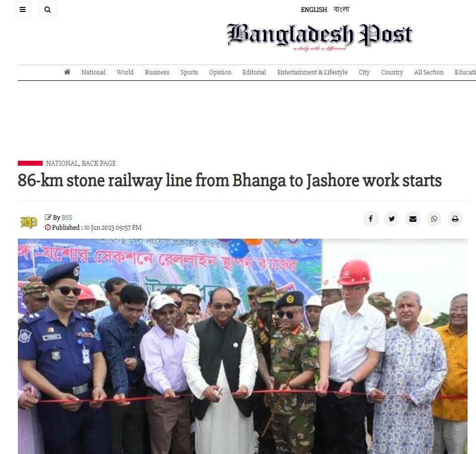Screen dimensions: 476x454
Task: Open the ribbon-cutting article photo
Action: click(242, 346)
